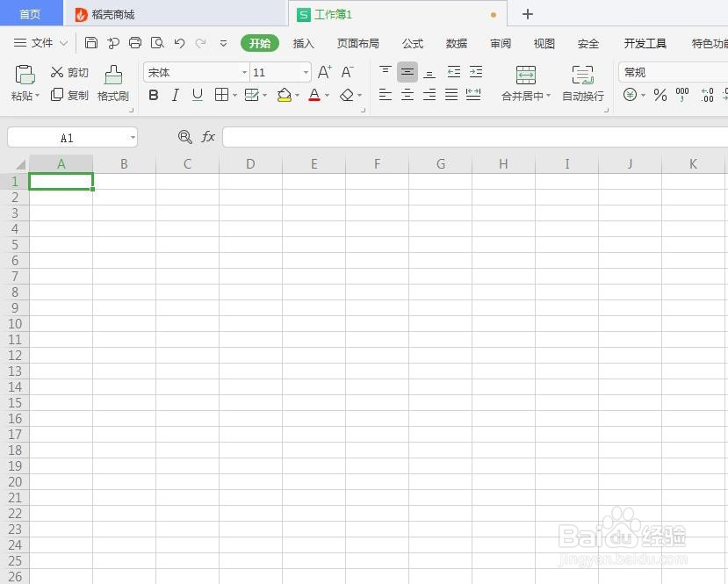Apply percentage number format
The width and height of the screenshot is (728, 584).
click(x=660, y=95)
